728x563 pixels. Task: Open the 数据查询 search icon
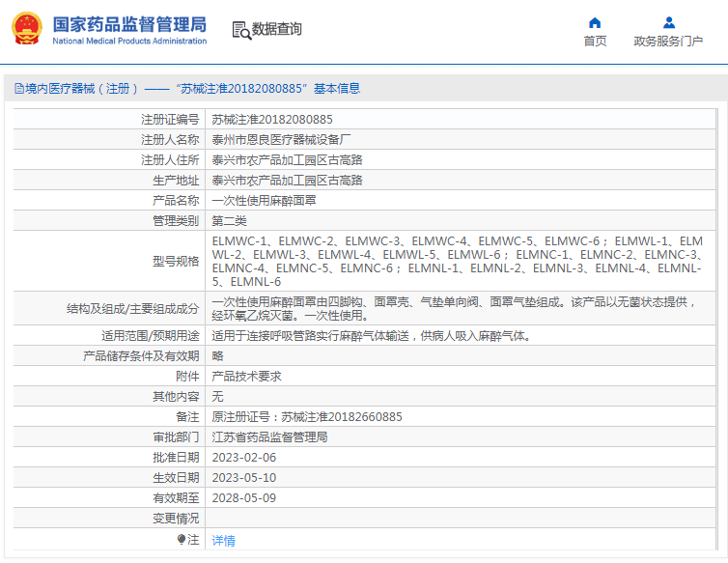[x=241, y=30]
